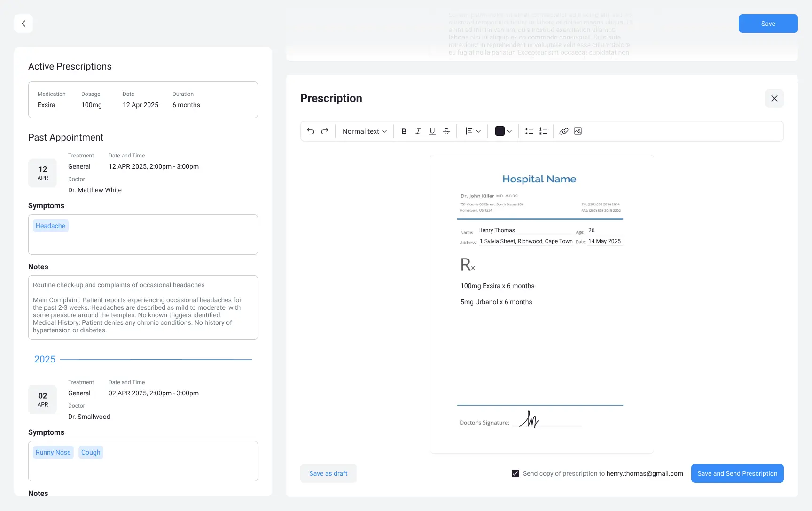Click the black text color swatch
This screenshot has height=511, width=812.
click(x=500, y=131)
